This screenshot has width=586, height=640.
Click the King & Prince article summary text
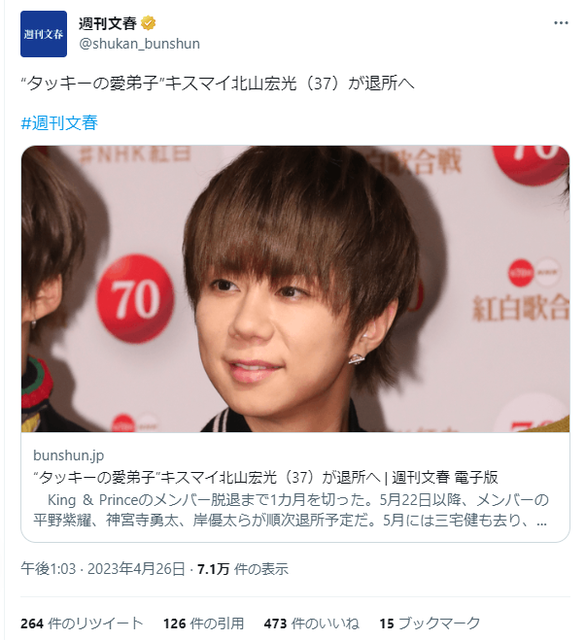(291, 510)
